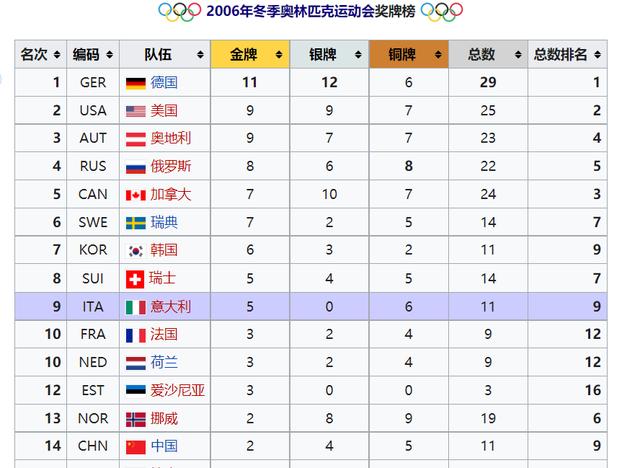Image resolution: width=640 pixels, height=468 pixels.
Task: Click the Germany flag icon
Action: [x=136, y=83]
